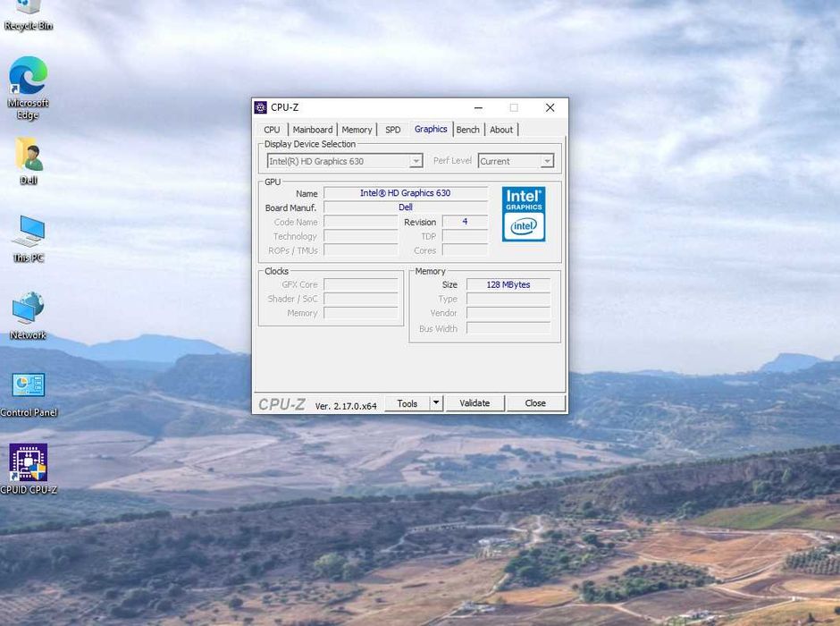Image resolution: width=840 pixels, height=626 pixels.
Task: Switch to the Mainboard tab
Action: (x=313, y=130)
